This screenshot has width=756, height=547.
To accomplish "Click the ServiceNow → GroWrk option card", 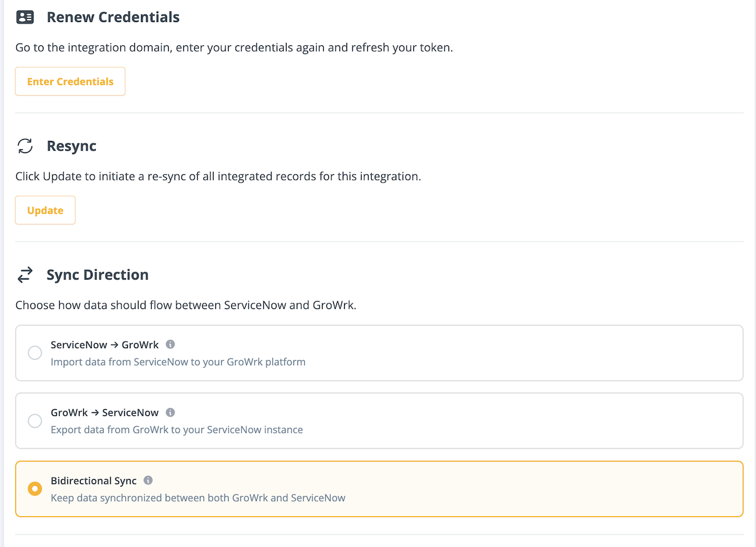I will click(x=378, y=352).
